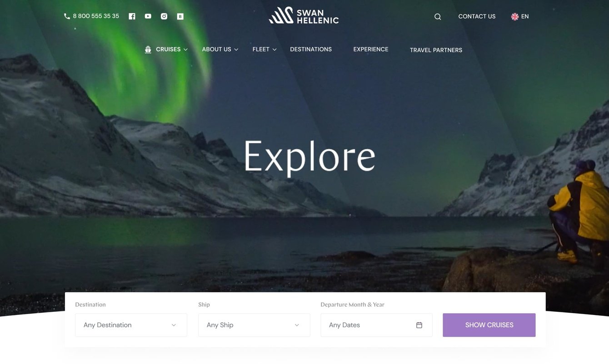
Task: Open the Facebook social icon
Action: (132, 16)
